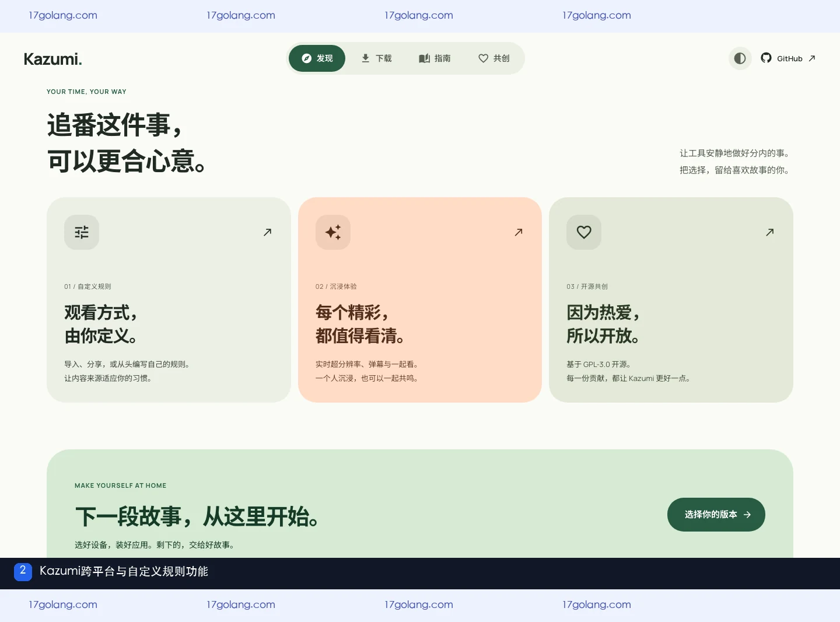
Task: Switch to the 下载 download tab
Action: pyautogui.click(x=376, y=58)
